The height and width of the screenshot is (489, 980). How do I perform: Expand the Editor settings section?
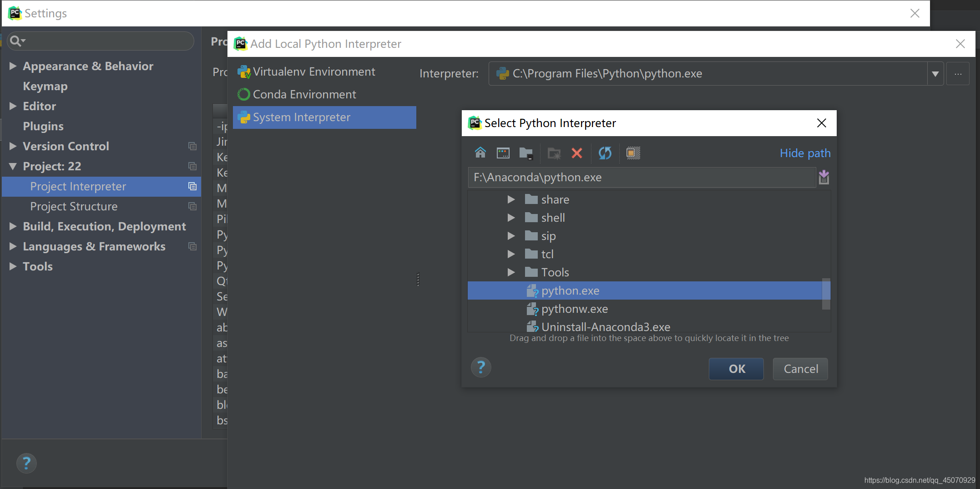click(x=13, y=106)
